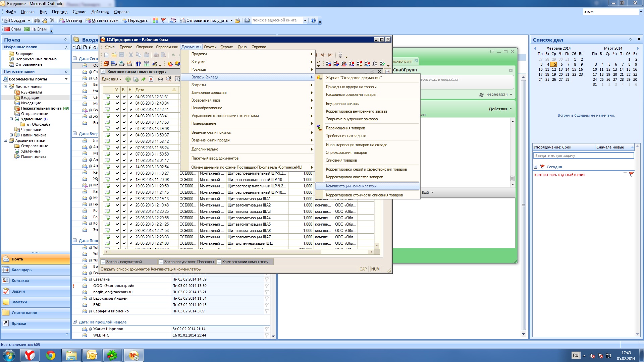Collapse the Удаленные folder tree node
This screenshot has height=362, width=644.
11,119
